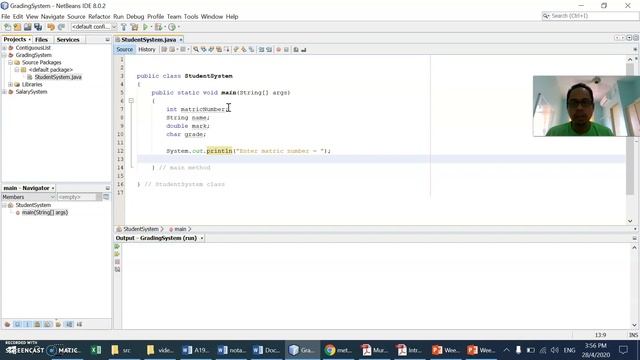Image resolution: width=640 pixels, height=360 pixels.
Task: Click the Build Project hammer icon
Action: coord(124,27)
